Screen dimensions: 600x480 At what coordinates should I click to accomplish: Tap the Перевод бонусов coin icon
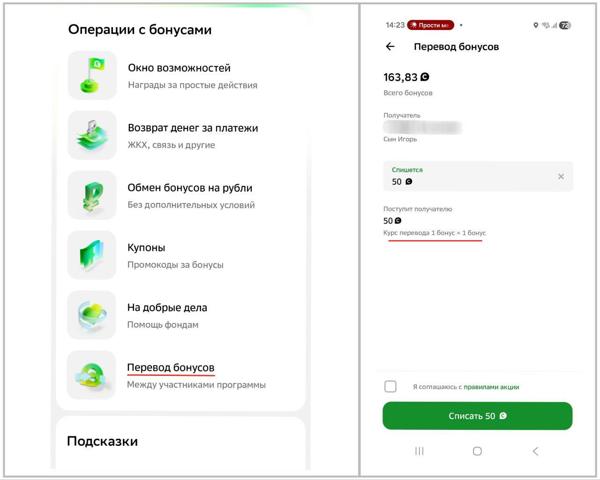[93, 375]
